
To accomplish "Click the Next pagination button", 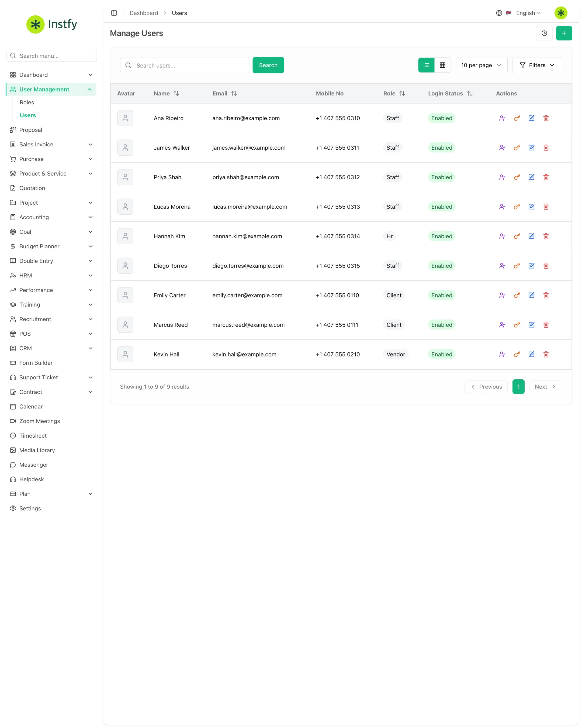I will [545, 387].
